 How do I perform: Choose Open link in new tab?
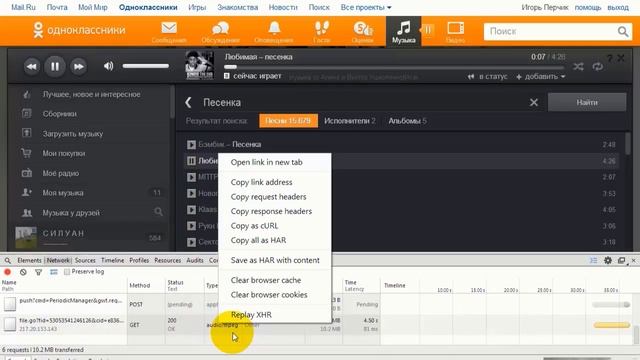click(275, 162)
